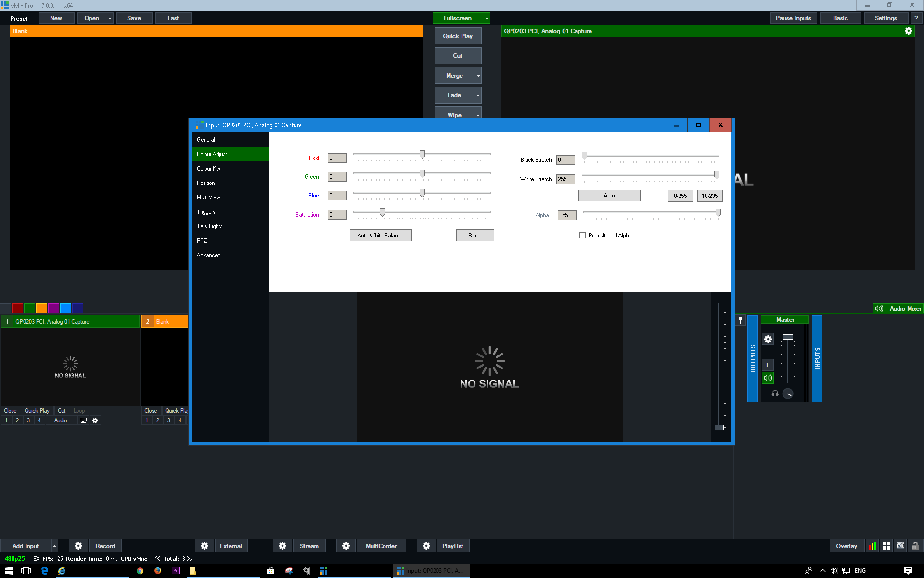This screenshot has height=578, width=924.
Task: Toggle Master headphones monitoring icon
Action: [775, 394]
